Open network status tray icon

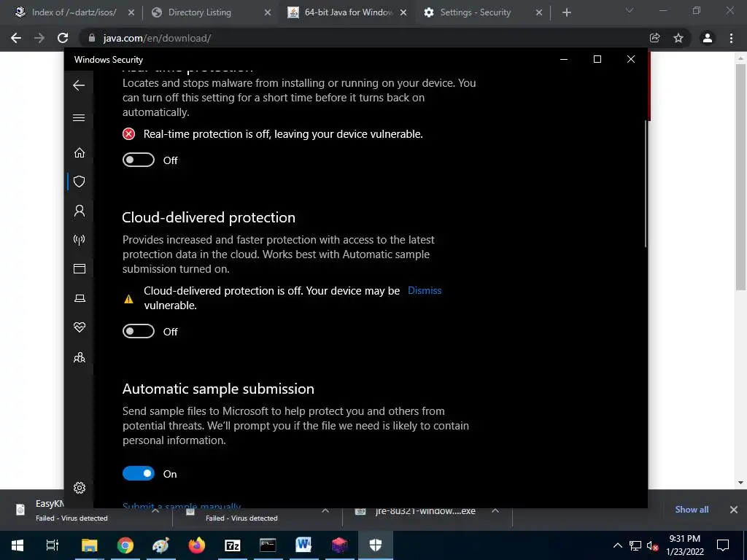[x=635, y=545]
